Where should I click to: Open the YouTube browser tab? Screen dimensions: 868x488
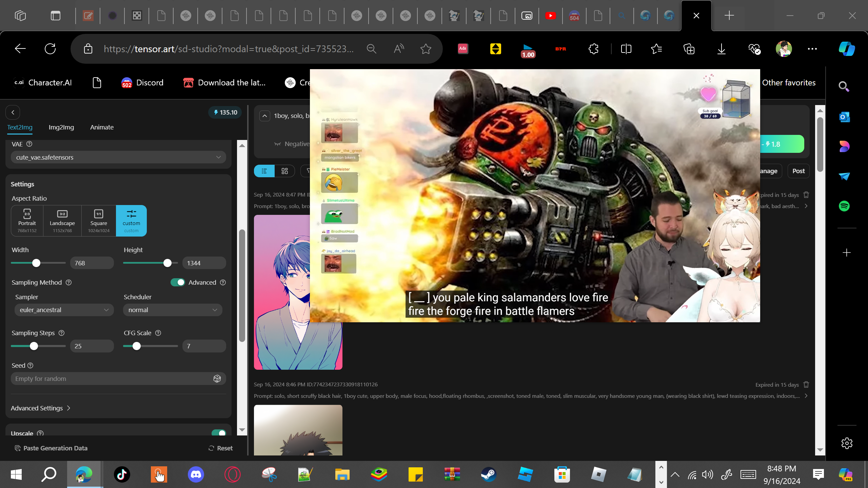tap(550, 16)
